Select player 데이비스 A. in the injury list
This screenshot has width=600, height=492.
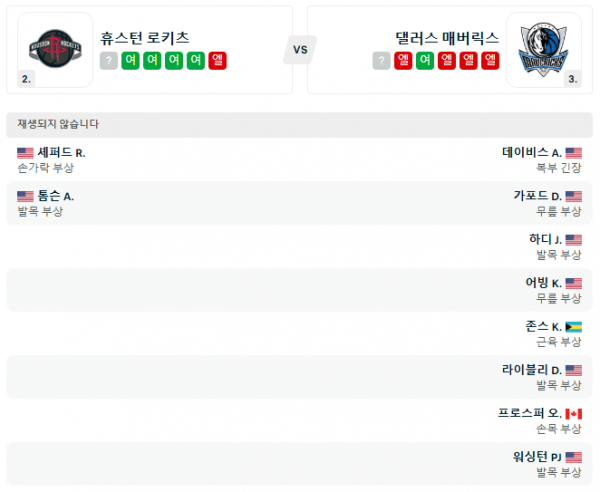click(532, 153)
